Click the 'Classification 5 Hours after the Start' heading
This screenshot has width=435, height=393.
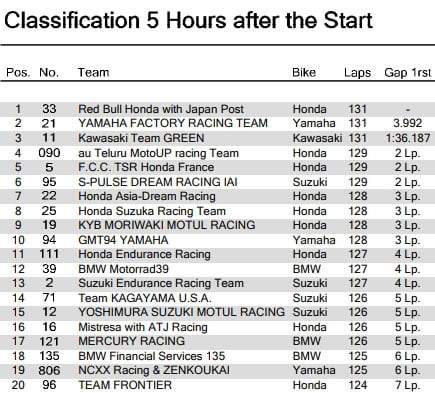[188, 21]
